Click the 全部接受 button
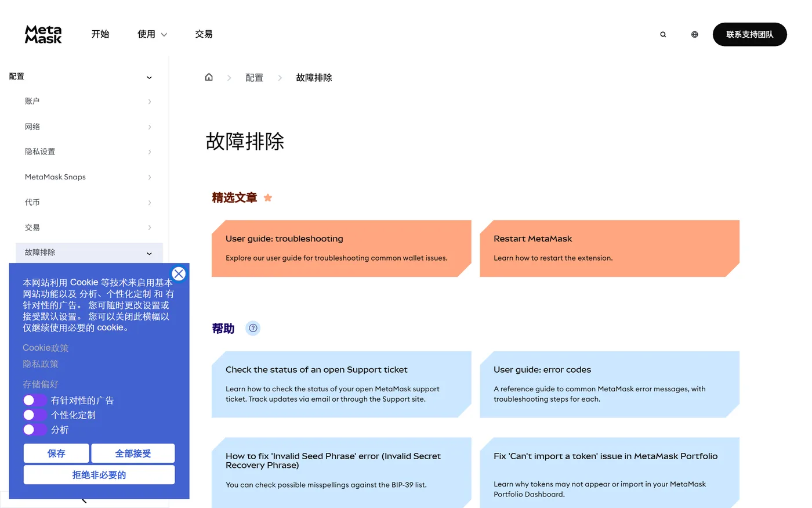 pyautogui.click(x=133, y=453)
